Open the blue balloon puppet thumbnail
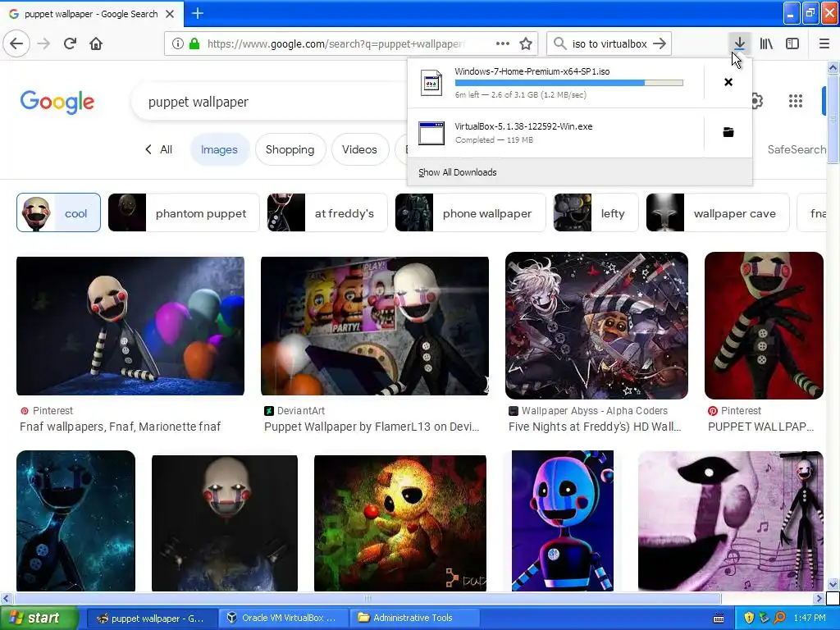 [563, 521]
